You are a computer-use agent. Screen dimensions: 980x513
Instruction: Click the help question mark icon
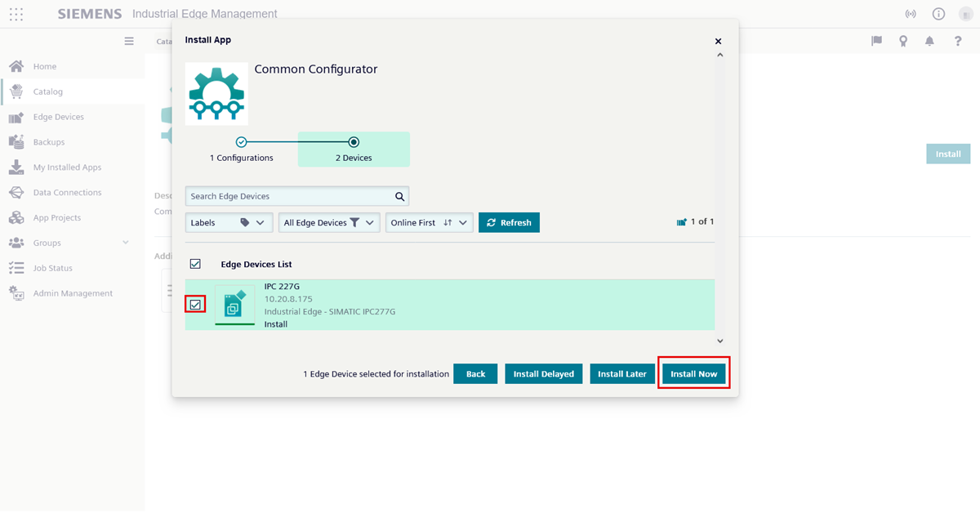[x=958, y=41]
